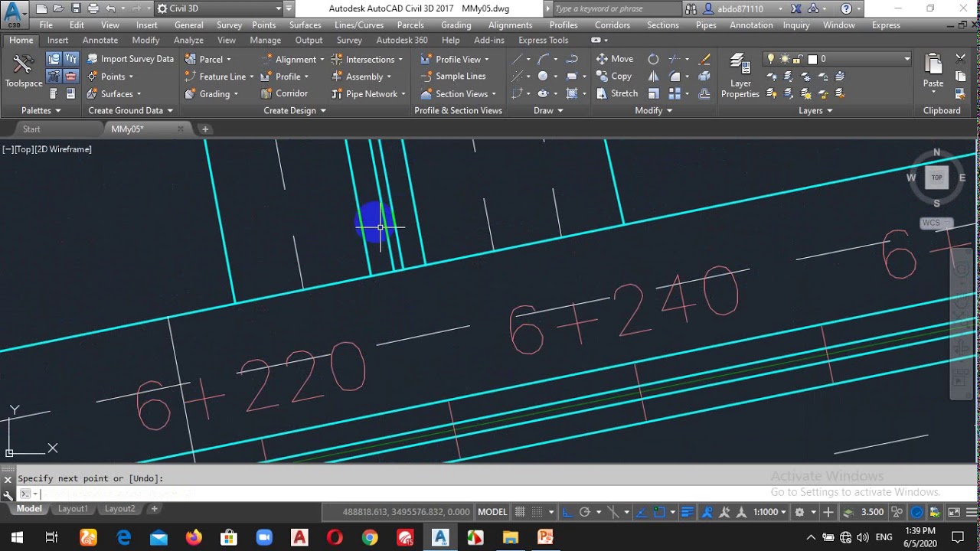Open the 1:1000 annotation scale list
Image resolution: width=980 pixels, height=551 pixels.
(x=769, y=512)
